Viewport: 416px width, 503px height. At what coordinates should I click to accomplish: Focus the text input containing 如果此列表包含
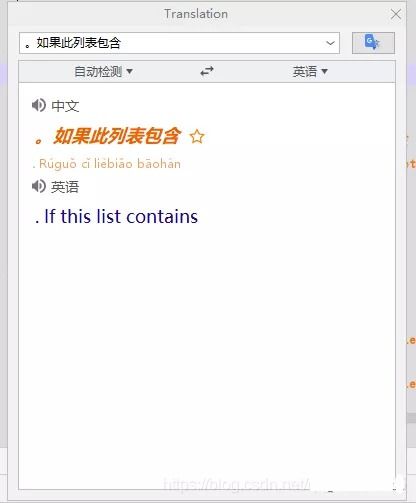(x=179, y=43)
